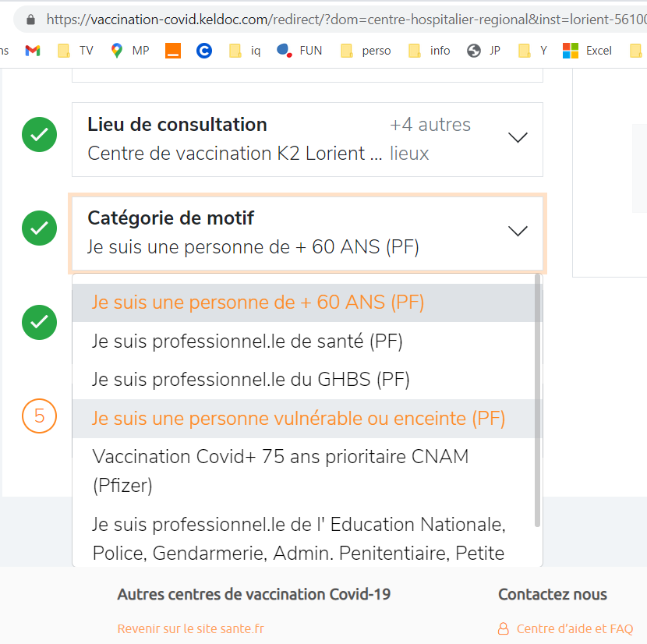The height and width of the screenshot is (644, 647).
Task: Click the padlock site security icon
Action: [x=30, y=19]
